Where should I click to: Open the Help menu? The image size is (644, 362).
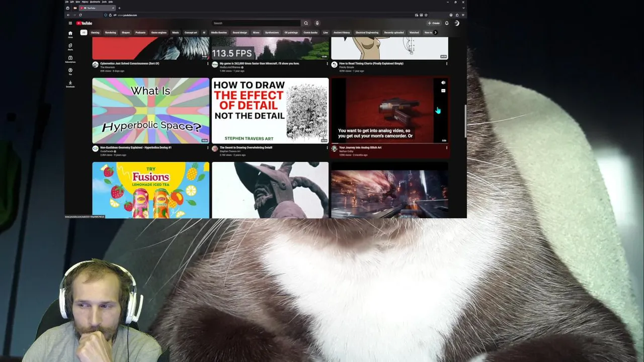click(x=111, y=2)
